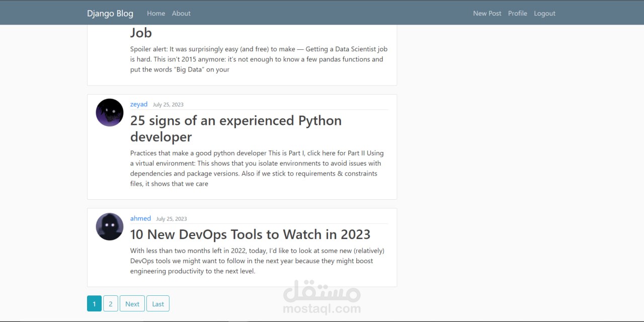644x322 pixels.
Task: Select pagination page 1
Action: click(x=94, y=303)
